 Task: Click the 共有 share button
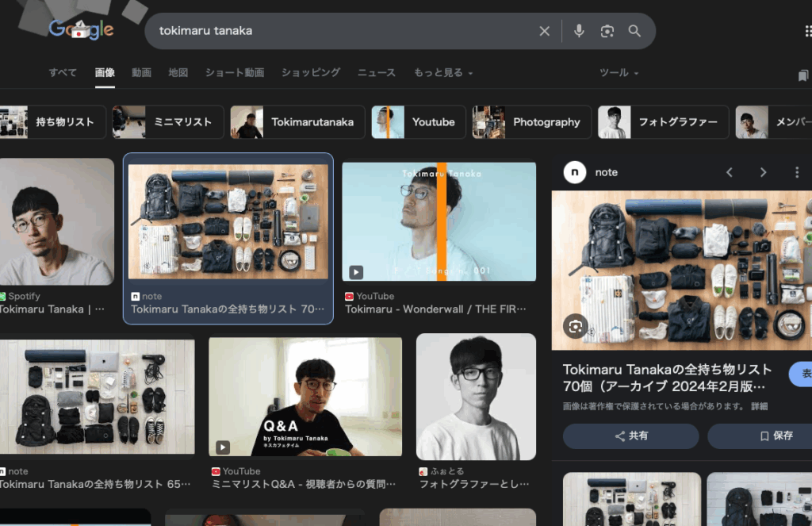pos(630,436)
